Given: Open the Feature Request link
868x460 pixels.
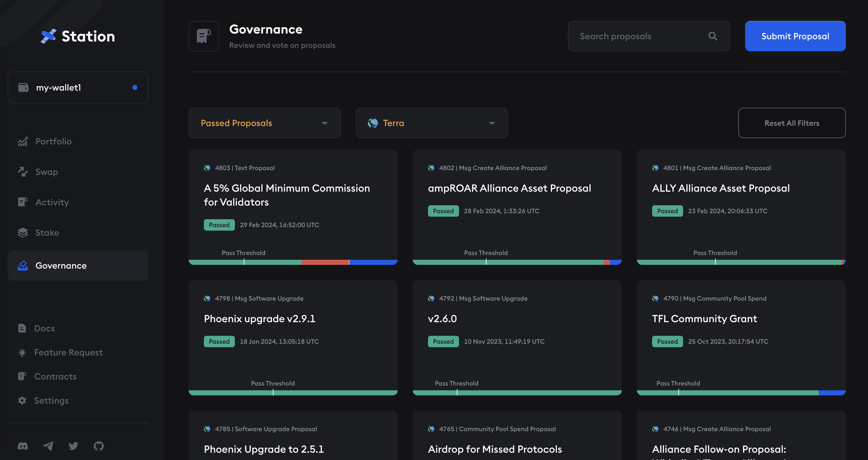Looking at the screenshot, I should [x=68, y=352].
